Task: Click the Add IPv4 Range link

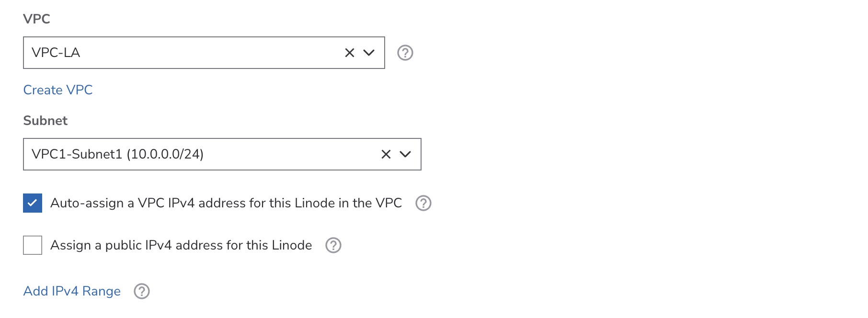Action: [72, 291]
